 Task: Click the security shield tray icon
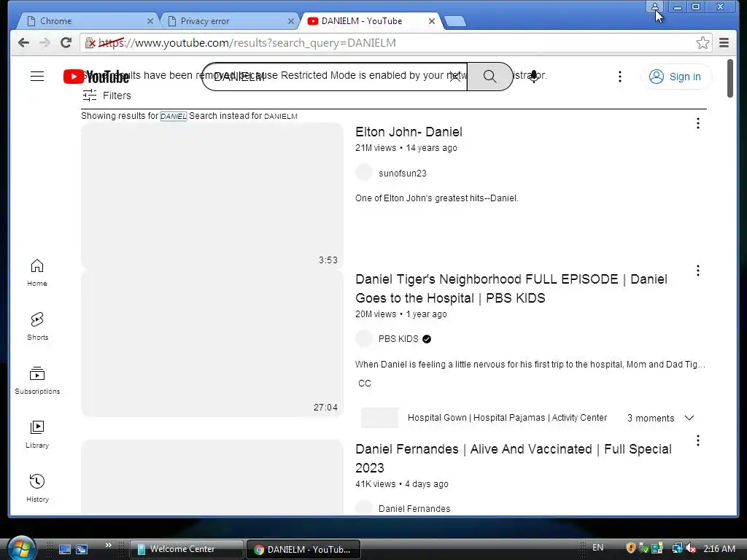pyautogui.click(x=631, y=548)
